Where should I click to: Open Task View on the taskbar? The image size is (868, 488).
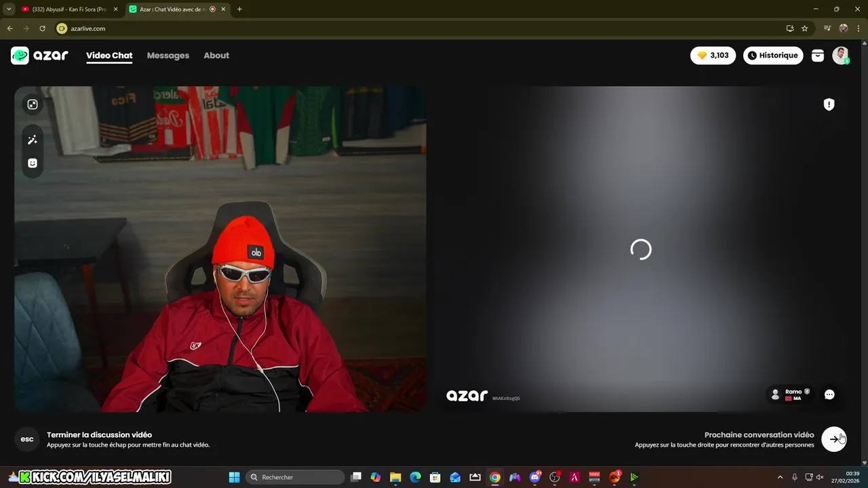[x=356, y=477]
